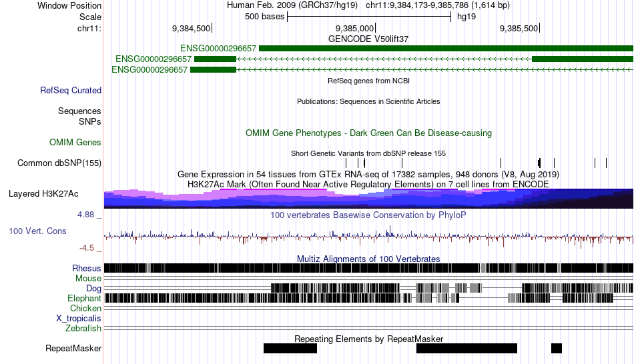Viewport: 634px width, 364px height.
Task: Select the Layered H3K27Ac track label
Action: coord(43,194)
